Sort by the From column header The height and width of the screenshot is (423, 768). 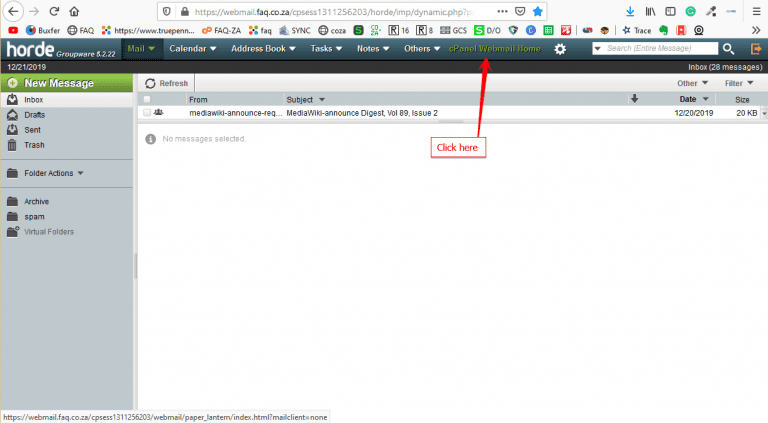(198, 99)
